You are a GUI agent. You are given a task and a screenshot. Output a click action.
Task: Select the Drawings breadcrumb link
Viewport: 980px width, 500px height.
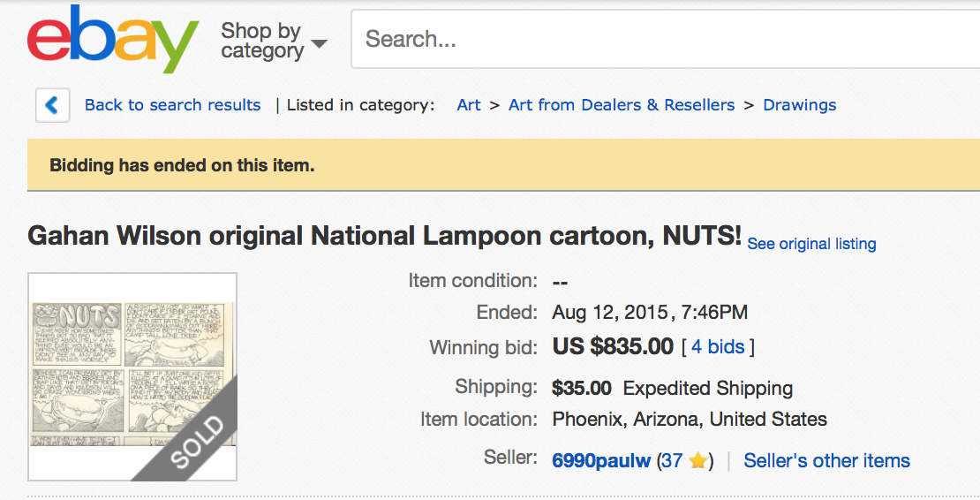click(799, 105)
